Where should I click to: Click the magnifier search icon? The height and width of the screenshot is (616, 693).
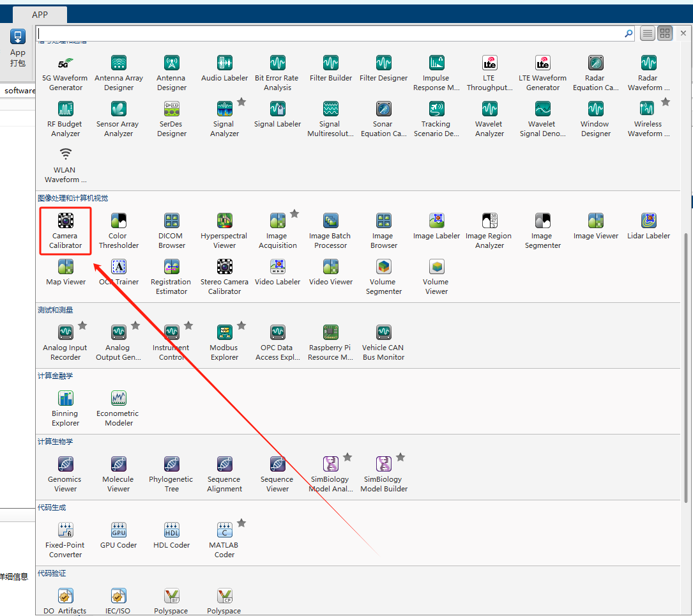pyautogui.click(x=628, y=33)
